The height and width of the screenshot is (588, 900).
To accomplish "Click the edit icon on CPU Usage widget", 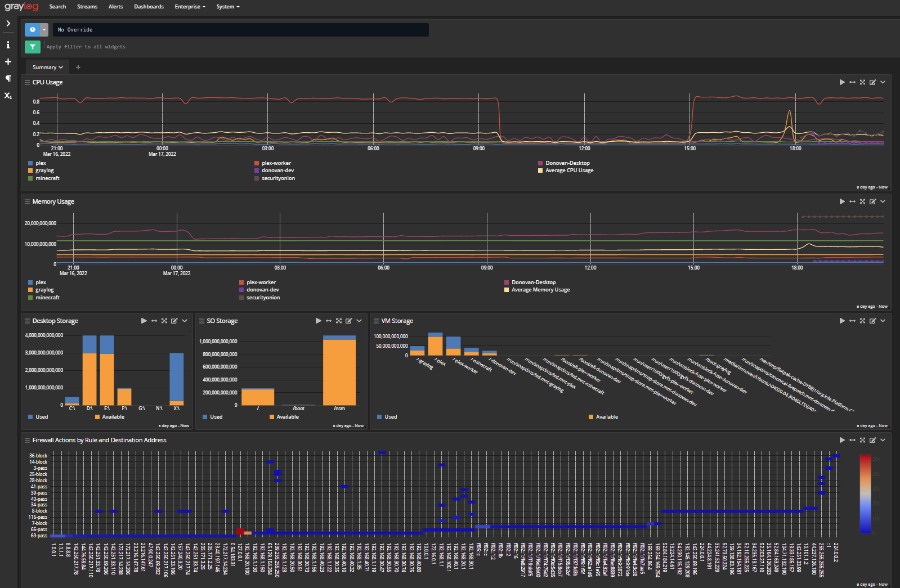I will (x=872, y=82).
